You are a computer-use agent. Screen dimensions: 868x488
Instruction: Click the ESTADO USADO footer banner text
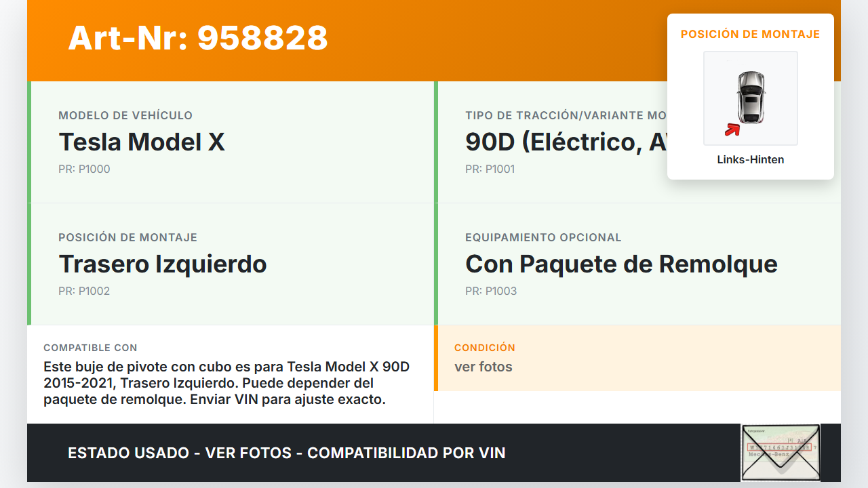tap(287, 453)
